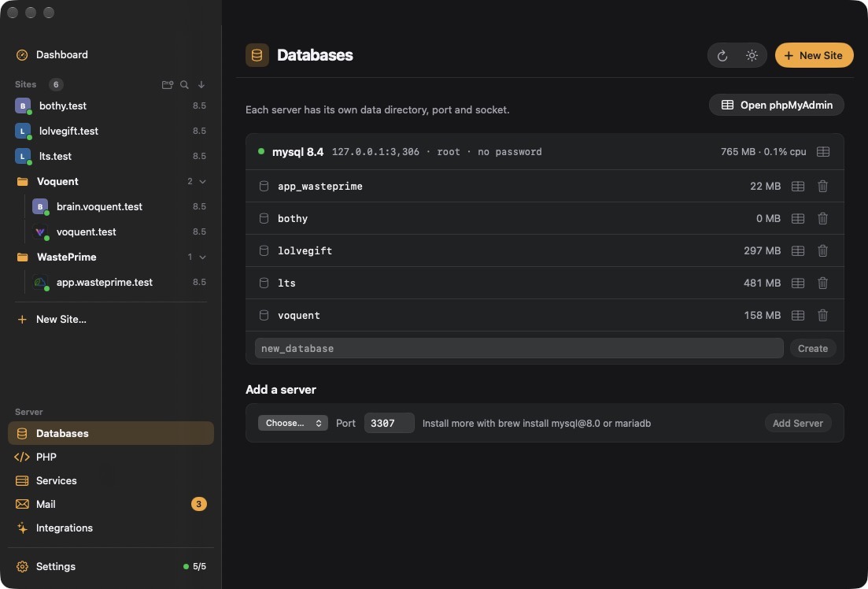The image size is (868, 589).
Task: Open the Choose... server dropdown
Action: point(293,423)
